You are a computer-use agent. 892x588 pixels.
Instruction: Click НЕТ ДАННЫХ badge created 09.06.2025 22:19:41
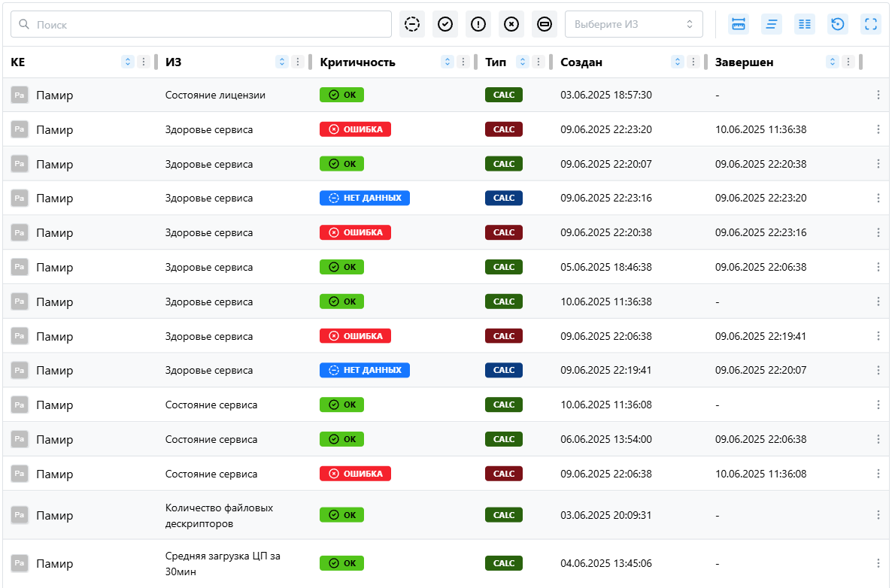pyautogui.click(x=365, y=370)
